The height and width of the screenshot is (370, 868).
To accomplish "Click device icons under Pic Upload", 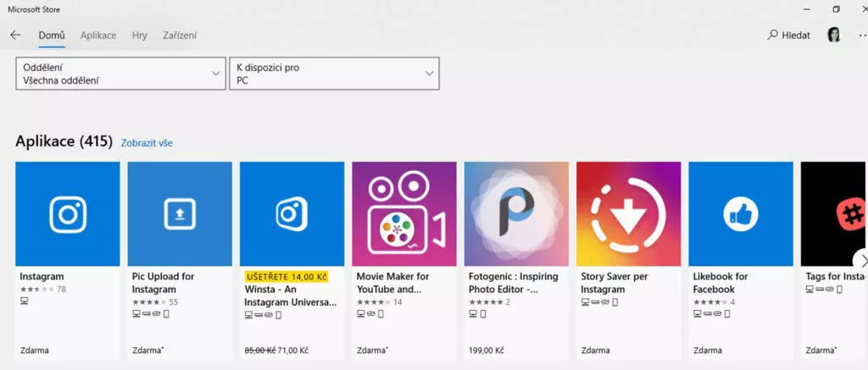I will click(x=151, y=314).
